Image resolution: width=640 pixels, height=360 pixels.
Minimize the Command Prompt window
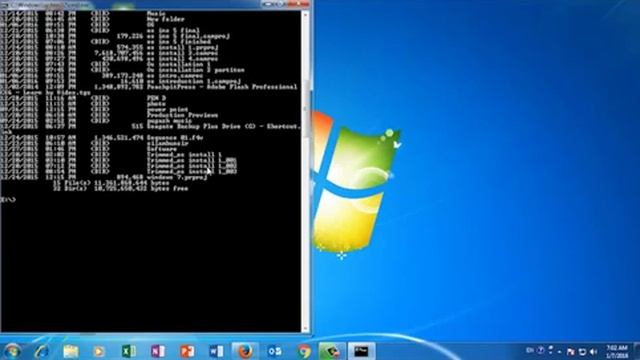268,4
